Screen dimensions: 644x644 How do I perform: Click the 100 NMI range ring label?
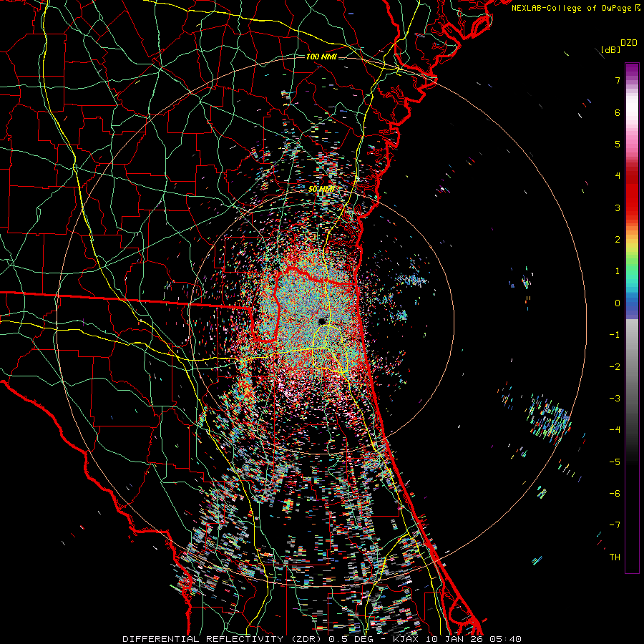[x=321, y=57]
